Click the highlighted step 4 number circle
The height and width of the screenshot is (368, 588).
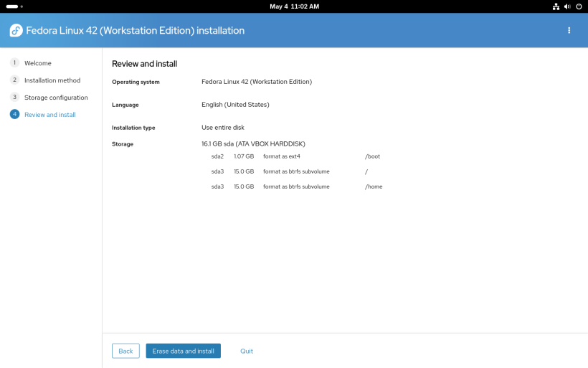tap(14, 114)
